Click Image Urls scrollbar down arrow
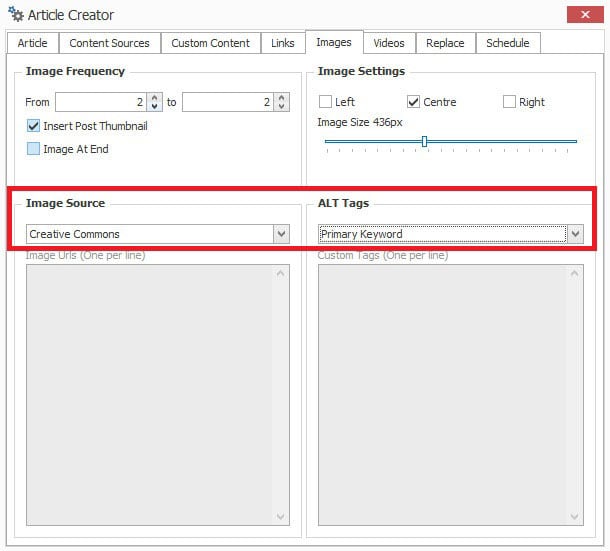Screen dimensions: 610x551 (x=280, y=517)
